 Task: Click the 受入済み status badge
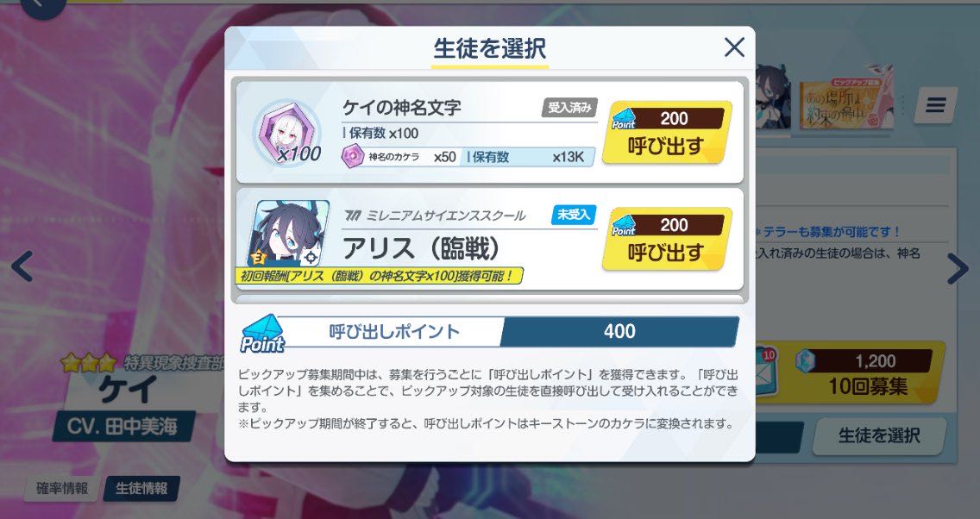(569, 108)
